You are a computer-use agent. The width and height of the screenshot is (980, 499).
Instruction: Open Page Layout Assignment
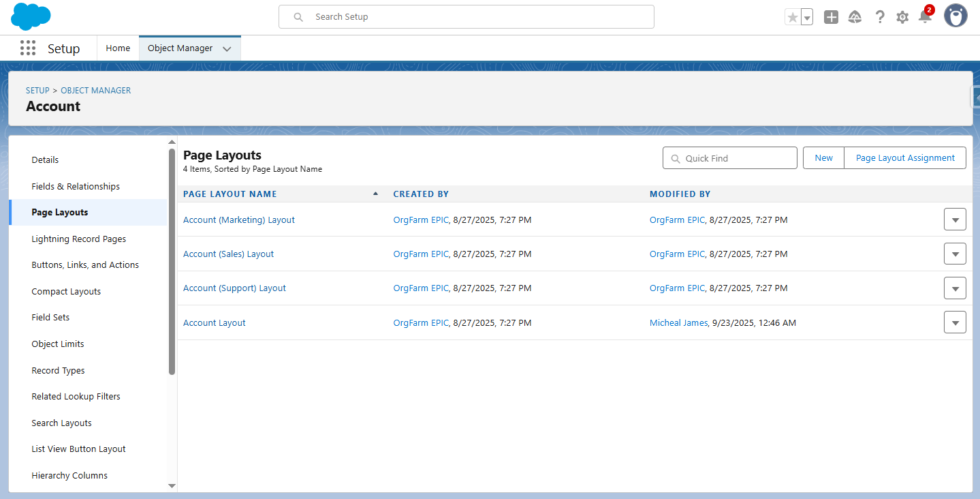(x=905, y=157)
